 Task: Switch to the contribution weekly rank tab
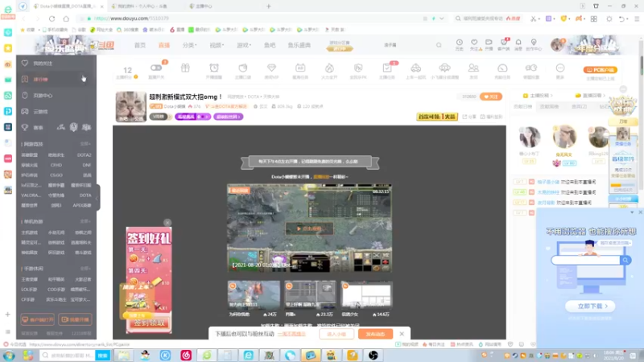[549, 106]
